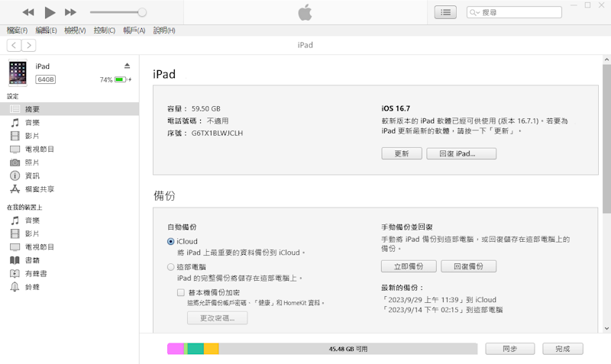Click the 完成 button

tap(563, 349)
